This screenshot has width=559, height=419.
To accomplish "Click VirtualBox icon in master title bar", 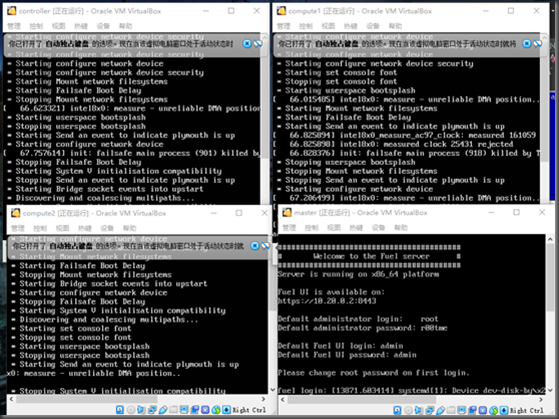I will tap(287, 213).
